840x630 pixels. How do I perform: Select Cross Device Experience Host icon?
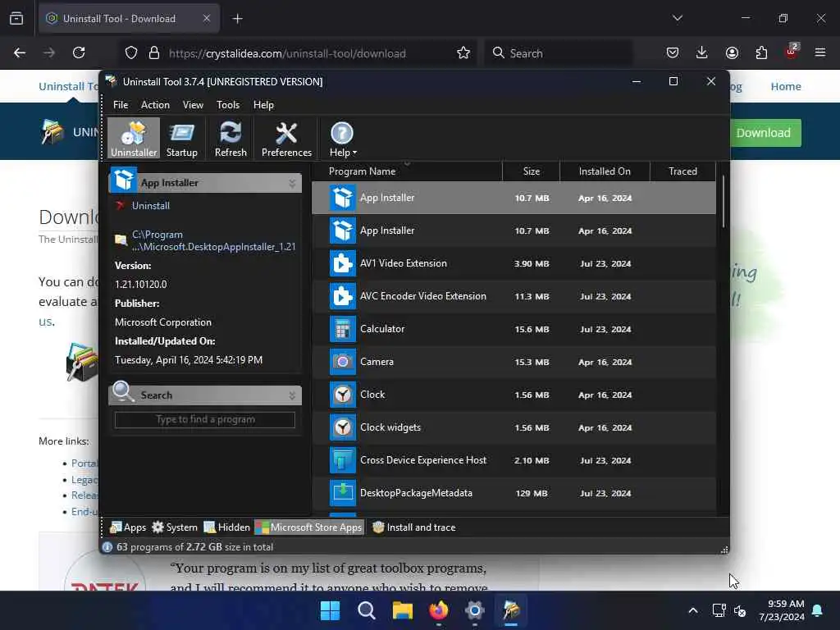tap(342, 460)
